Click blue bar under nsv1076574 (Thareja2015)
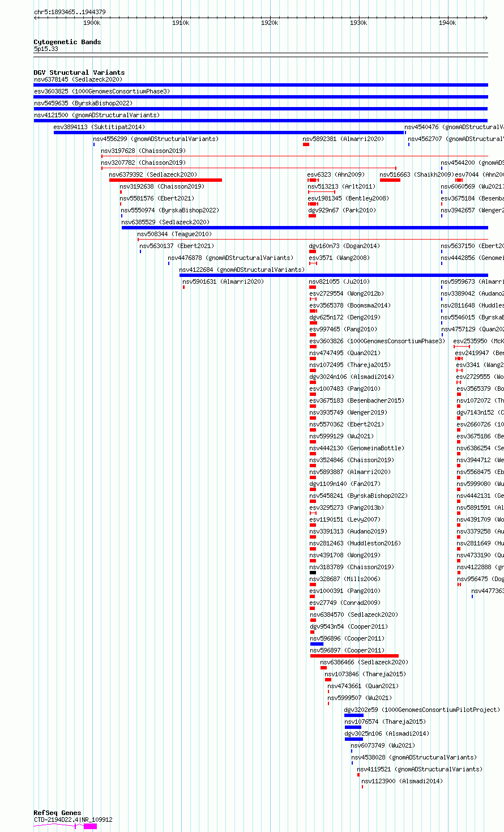Image resolution: width=504 pixels, height=832 pixels. 353,727
